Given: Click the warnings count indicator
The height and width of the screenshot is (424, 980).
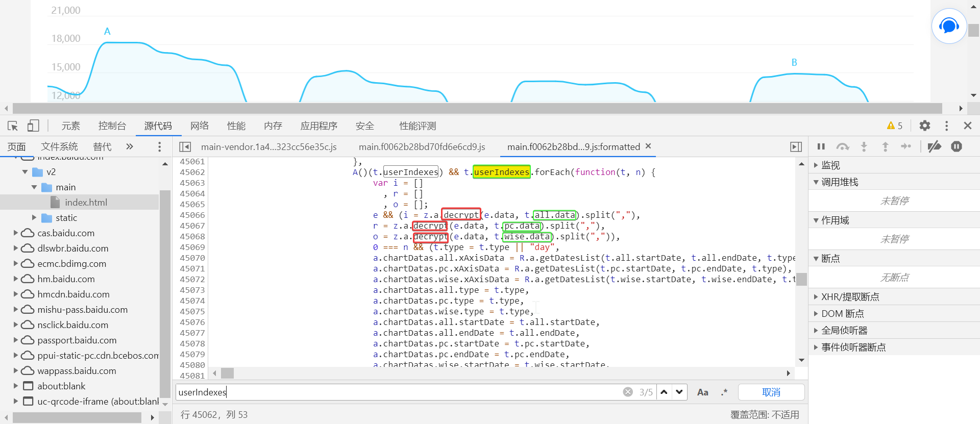Looking at the screenshot, I should (x=895, y=126).
